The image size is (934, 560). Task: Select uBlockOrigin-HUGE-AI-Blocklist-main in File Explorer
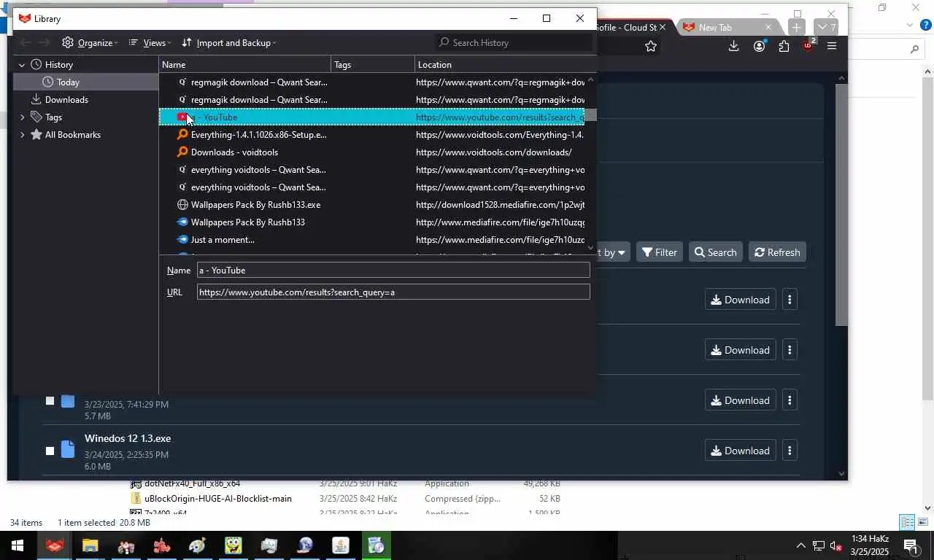[218, 499]
